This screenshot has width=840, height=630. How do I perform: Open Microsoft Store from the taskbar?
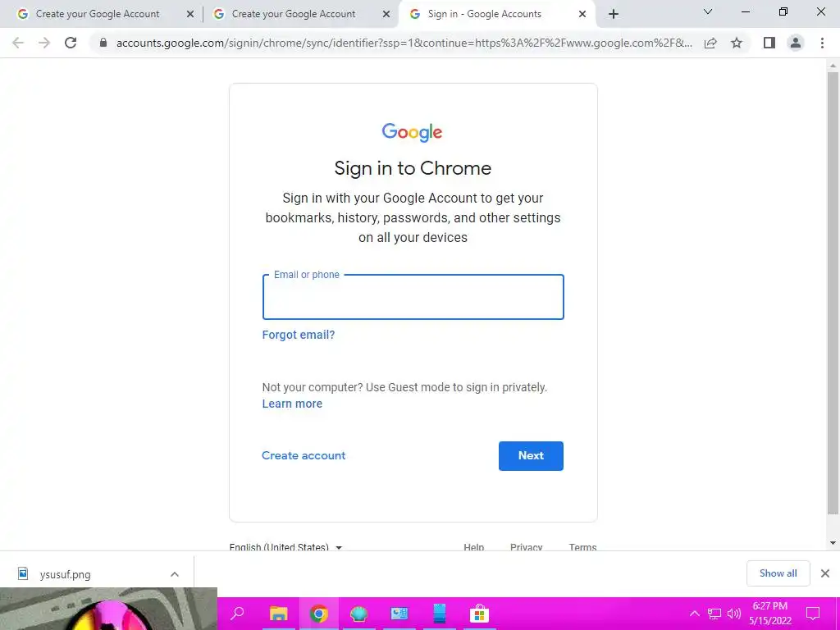click(x=479, y=614)
